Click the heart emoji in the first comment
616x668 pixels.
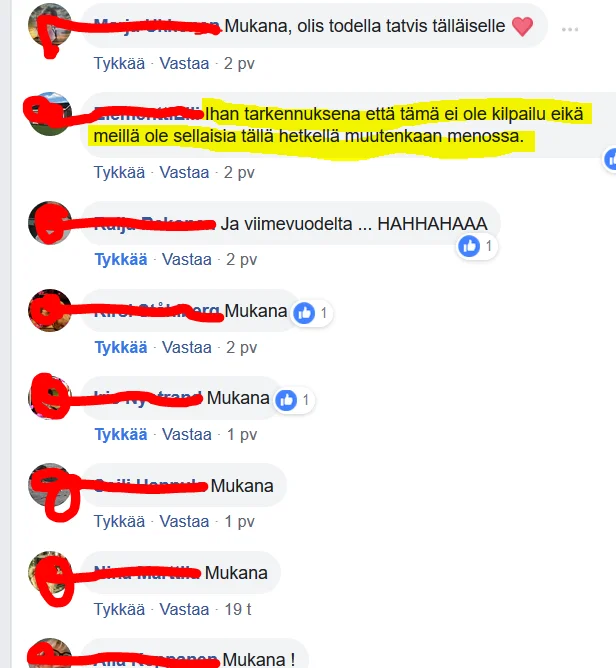coord(522,26)
